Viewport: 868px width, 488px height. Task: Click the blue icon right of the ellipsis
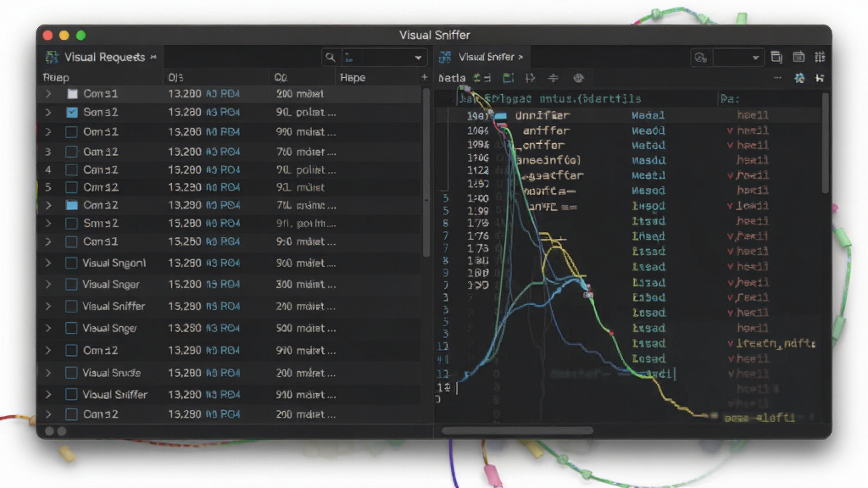[x=799, y=78]
